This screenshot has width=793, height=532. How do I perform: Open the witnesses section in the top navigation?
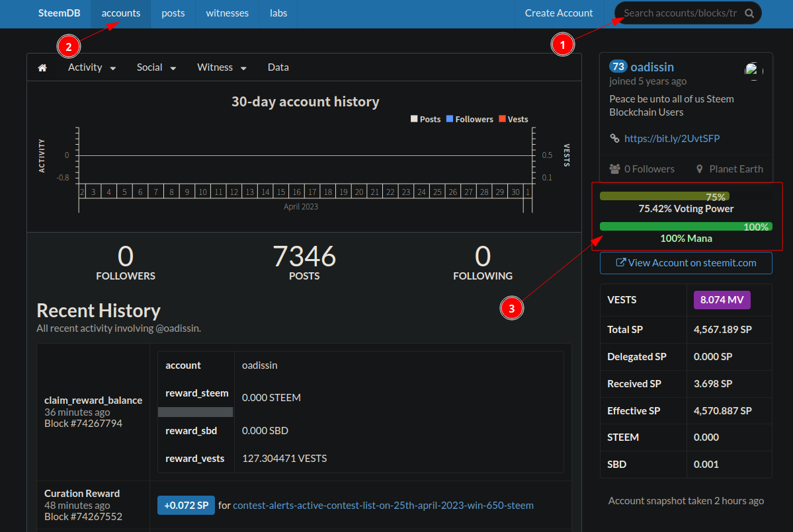227,13
